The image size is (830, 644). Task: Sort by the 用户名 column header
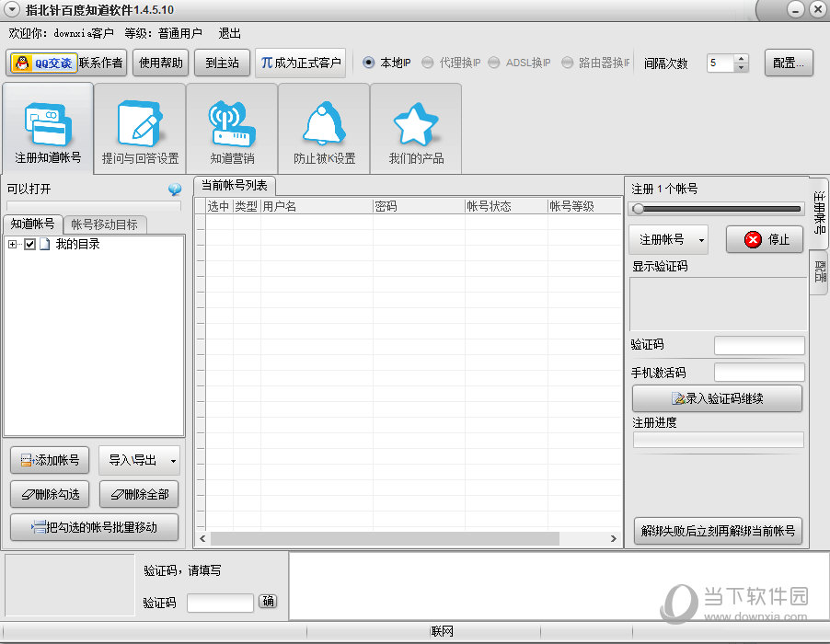(x=317, y=206)
